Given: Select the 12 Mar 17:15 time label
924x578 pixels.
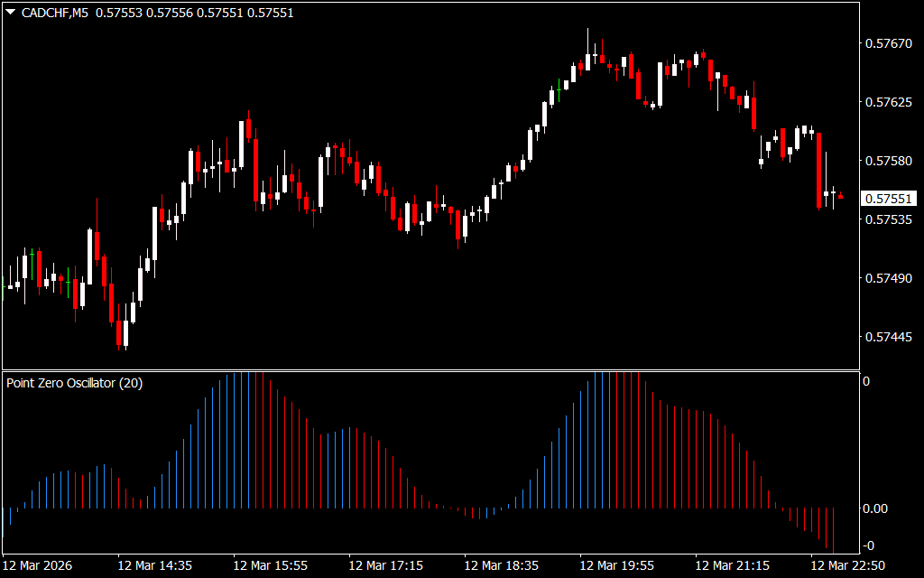Looking at the screenshot, I should click(x=385, y=565).
